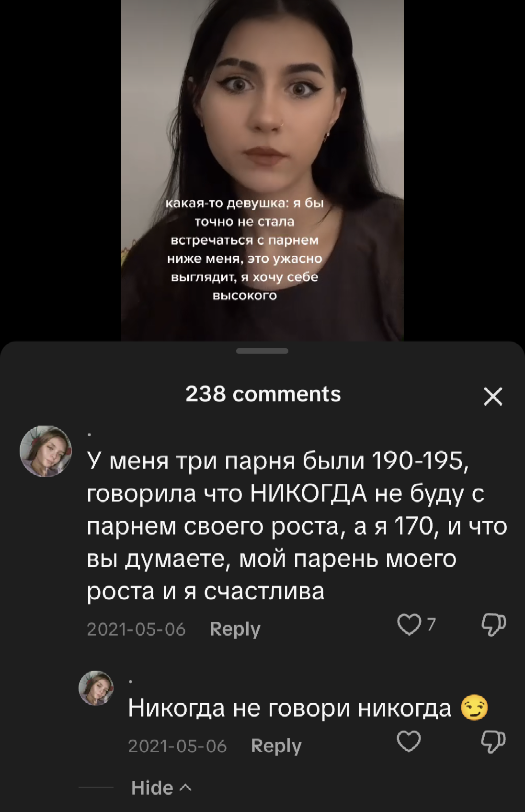Image resolution: width=525 pixels, height=812 pixels.
Task: Click the reply author's dot username
Action: click(131, 681)
